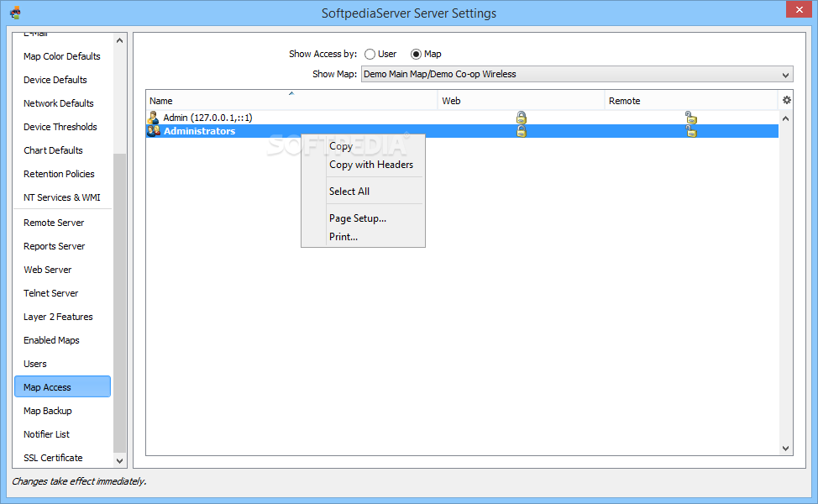This screenshot has height=504, width=818.
Task: Open SSL Certificate settings
Action: click(62, 458)
